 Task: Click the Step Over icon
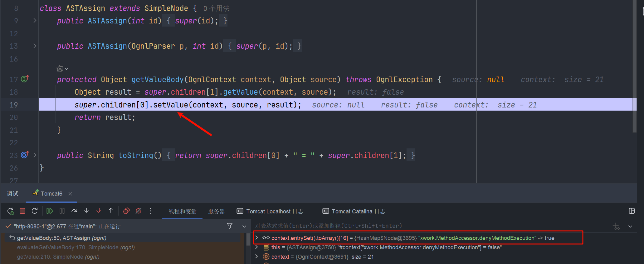tap(74, 211)
